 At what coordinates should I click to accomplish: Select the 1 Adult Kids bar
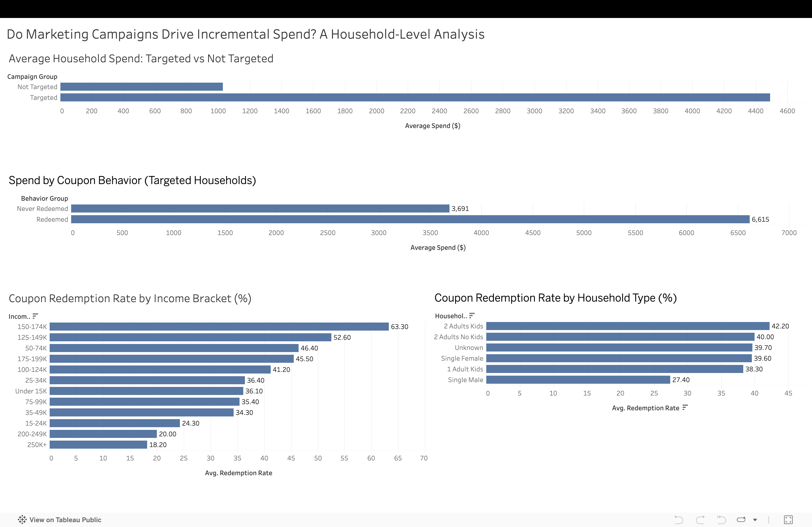click(614, 369)
